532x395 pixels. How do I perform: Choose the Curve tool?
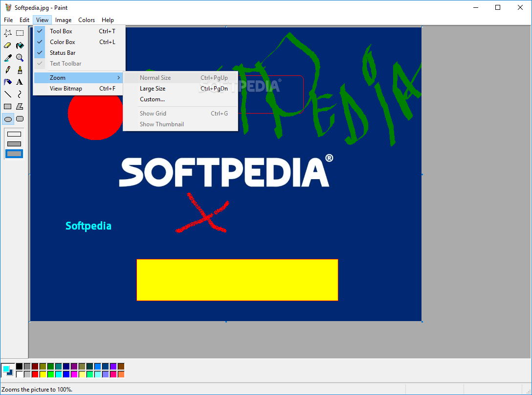[x=20, y=94]
